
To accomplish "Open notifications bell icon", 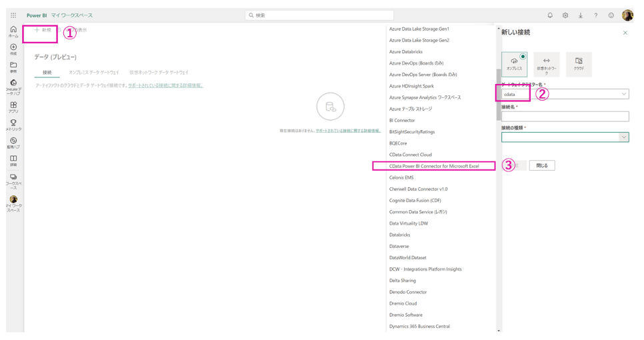I will click(550, 15).
